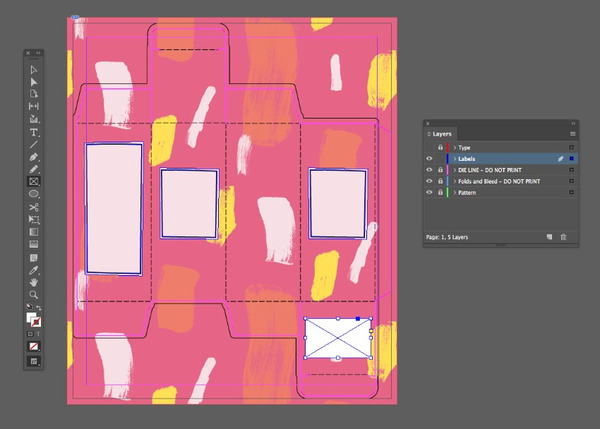
Task: Pick the Pen tool
Action: (x=34, y=157)
